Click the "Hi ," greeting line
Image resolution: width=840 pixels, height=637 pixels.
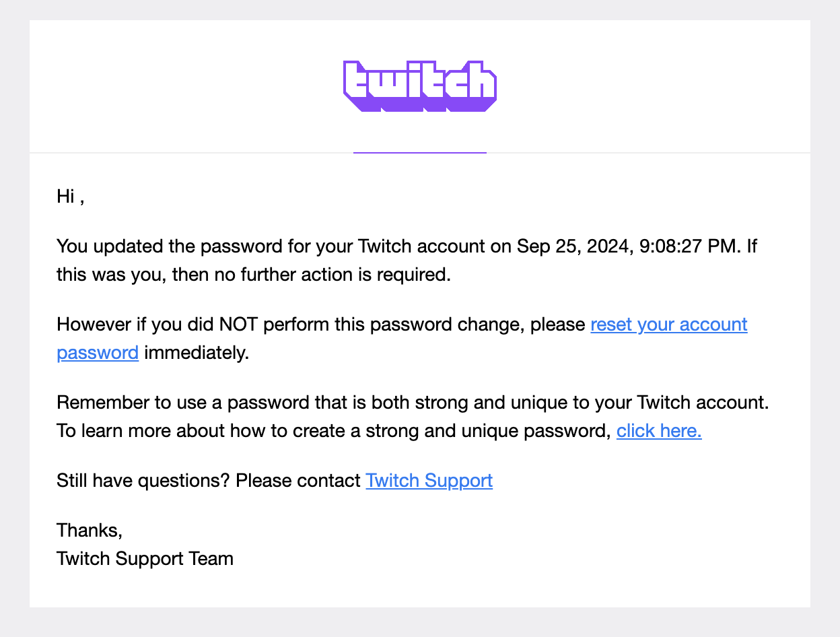click(71, 197)
